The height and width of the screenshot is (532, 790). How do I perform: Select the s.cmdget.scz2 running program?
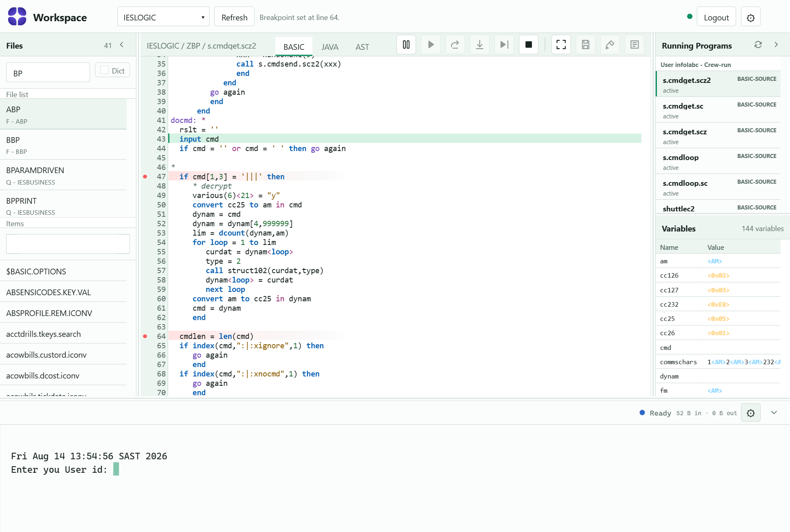coord(719,84)
